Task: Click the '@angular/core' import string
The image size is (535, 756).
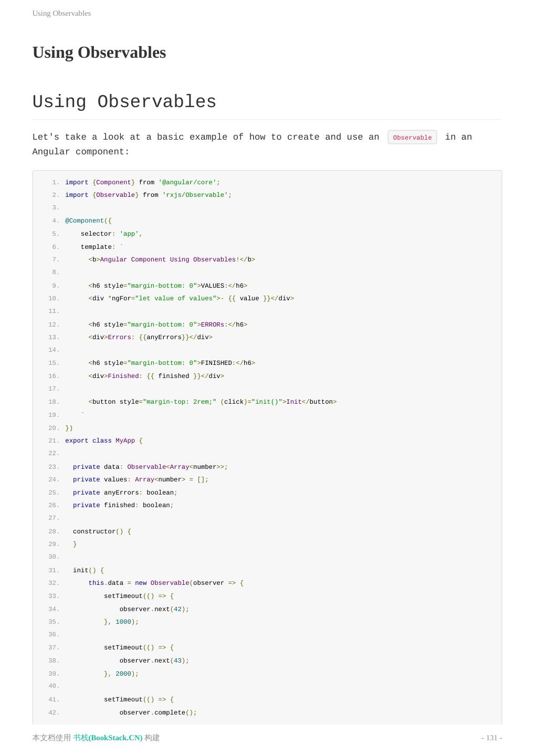Action: point(189,182)
